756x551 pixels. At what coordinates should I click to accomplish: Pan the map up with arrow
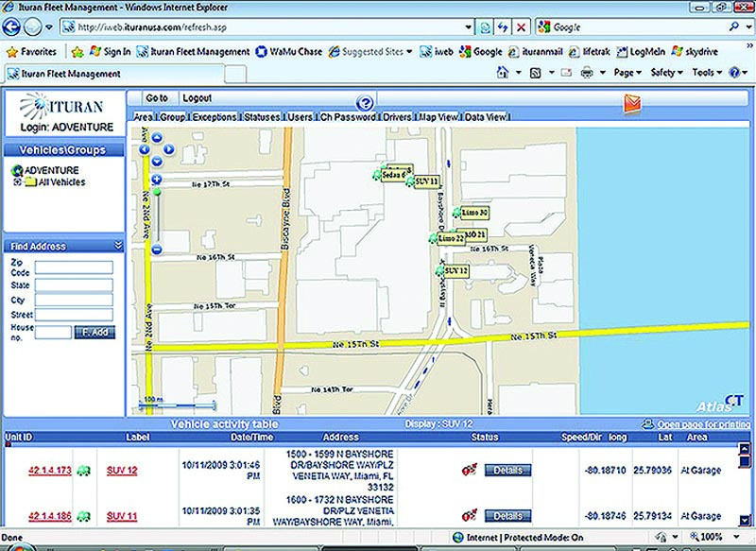pyautogui.click(x=156, y=137)
